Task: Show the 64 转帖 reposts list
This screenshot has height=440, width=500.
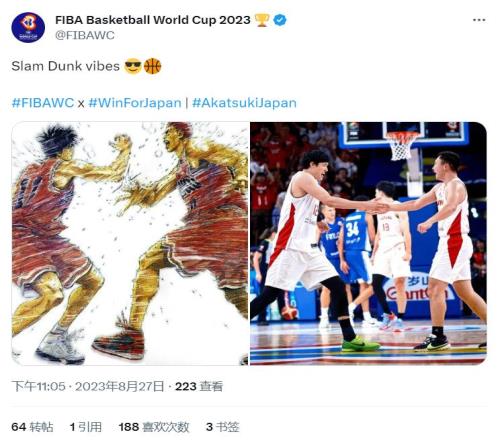Action: click(x=32, y=427)
